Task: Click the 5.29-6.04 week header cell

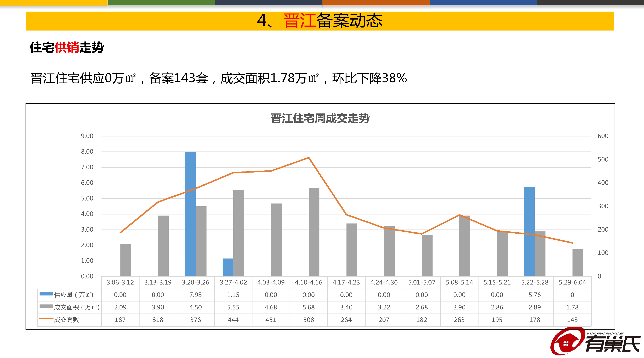Action: point(573,282)
